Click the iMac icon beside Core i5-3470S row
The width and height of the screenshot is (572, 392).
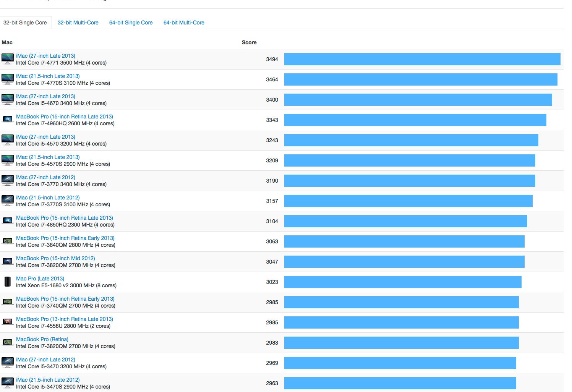pos(8,383)
